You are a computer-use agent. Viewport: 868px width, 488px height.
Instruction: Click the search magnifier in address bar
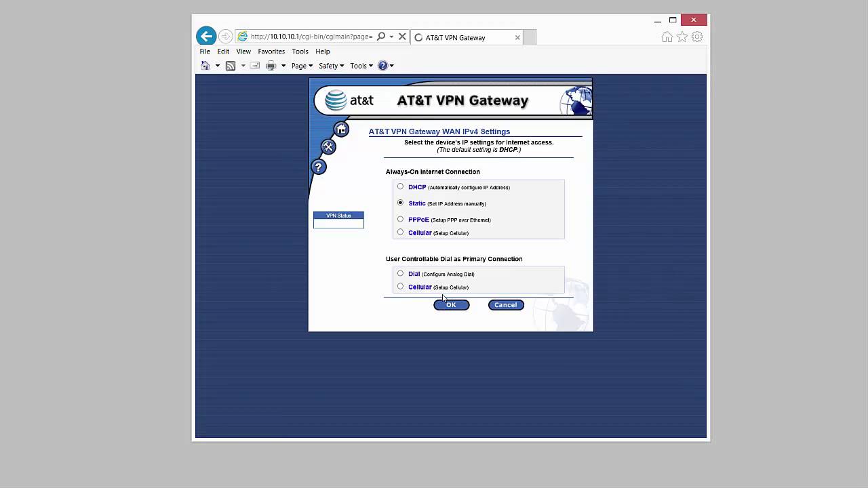(x=381, y=37)
